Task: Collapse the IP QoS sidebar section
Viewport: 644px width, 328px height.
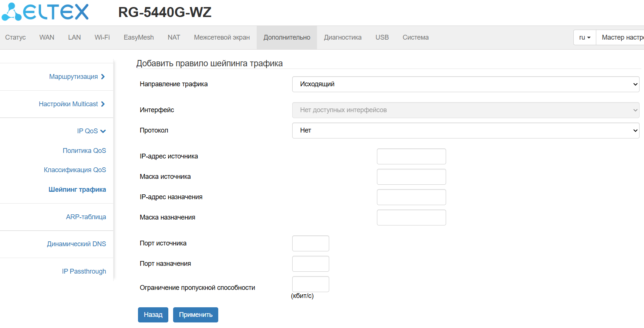Action: [x=91, y=131]
